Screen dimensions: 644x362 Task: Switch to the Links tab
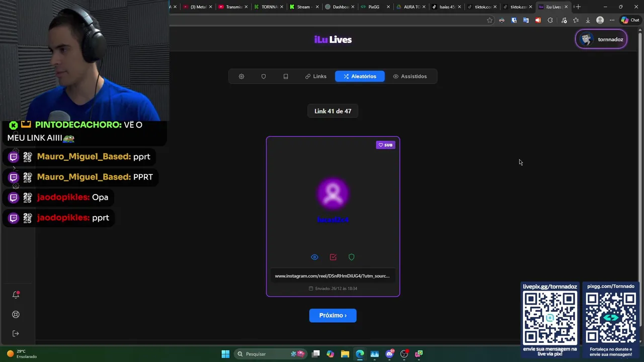(x=316, y=76)
